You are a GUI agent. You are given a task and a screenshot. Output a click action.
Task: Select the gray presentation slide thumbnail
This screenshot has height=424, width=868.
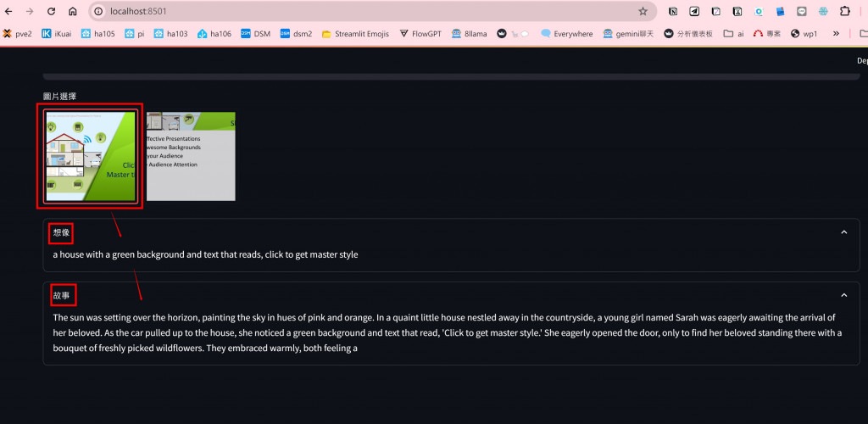pyautogui.click(x=191, y=156)
